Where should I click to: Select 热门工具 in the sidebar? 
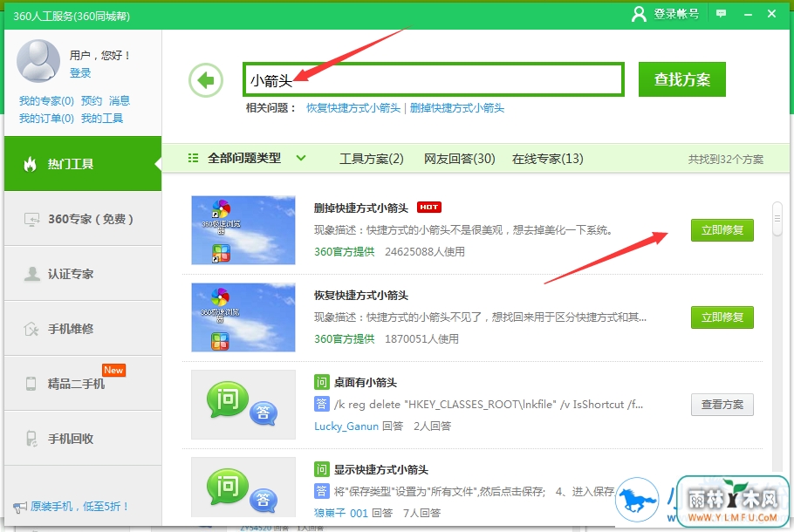(x=83, y=163)
